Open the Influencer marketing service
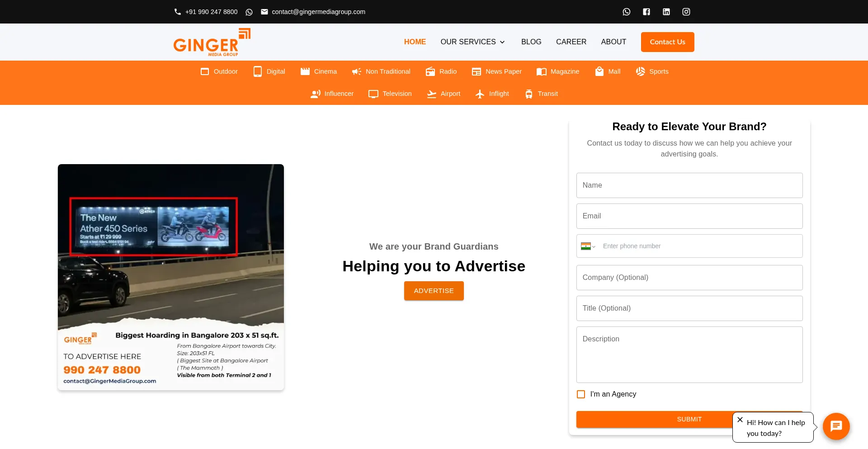 point(315,94)
